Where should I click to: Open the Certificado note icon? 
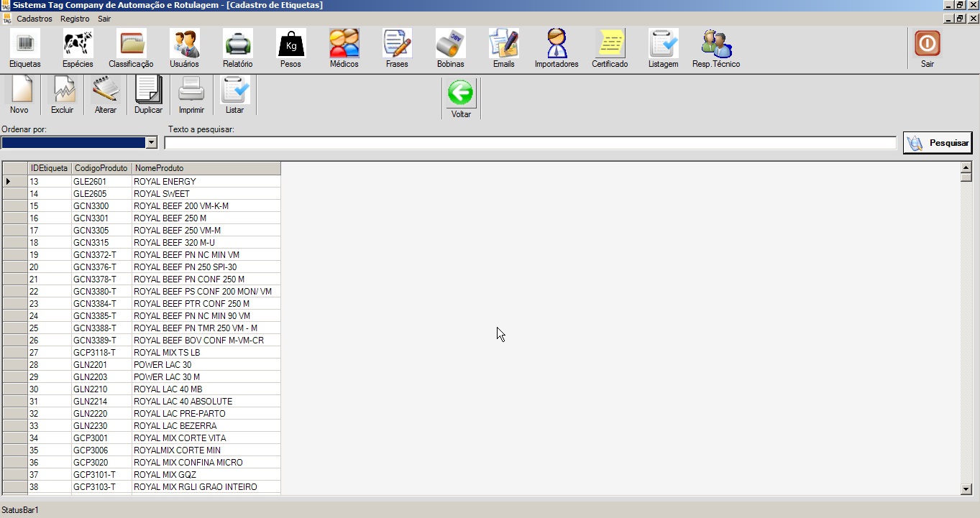point(610,44)
